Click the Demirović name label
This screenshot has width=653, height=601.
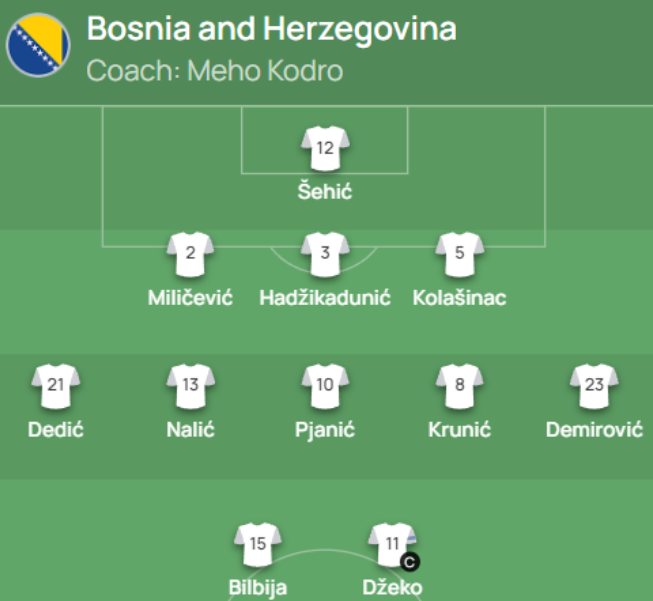pos(594,429)
